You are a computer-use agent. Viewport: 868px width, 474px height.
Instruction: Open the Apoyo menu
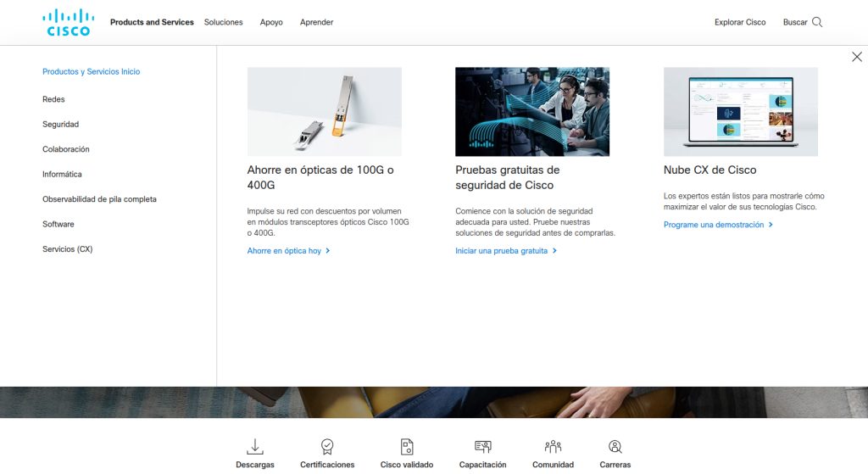coord(271,22)
